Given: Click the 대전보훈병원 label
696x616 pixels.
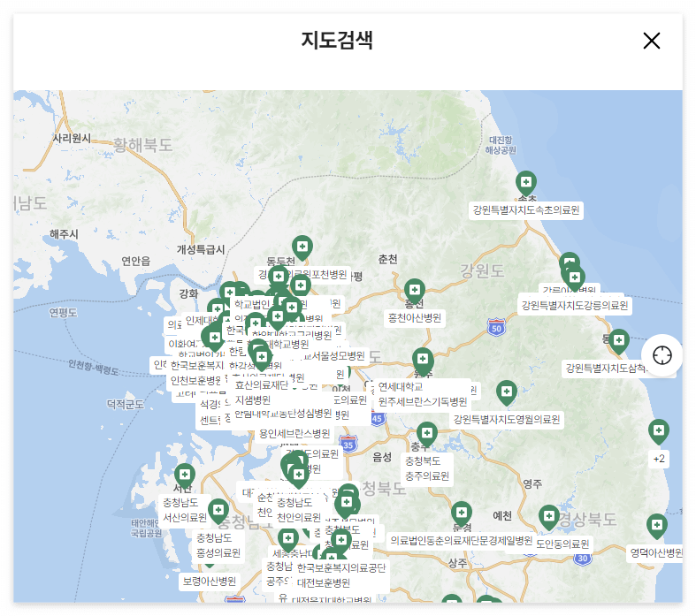Looking at the screenshot, I should point(324,583).
